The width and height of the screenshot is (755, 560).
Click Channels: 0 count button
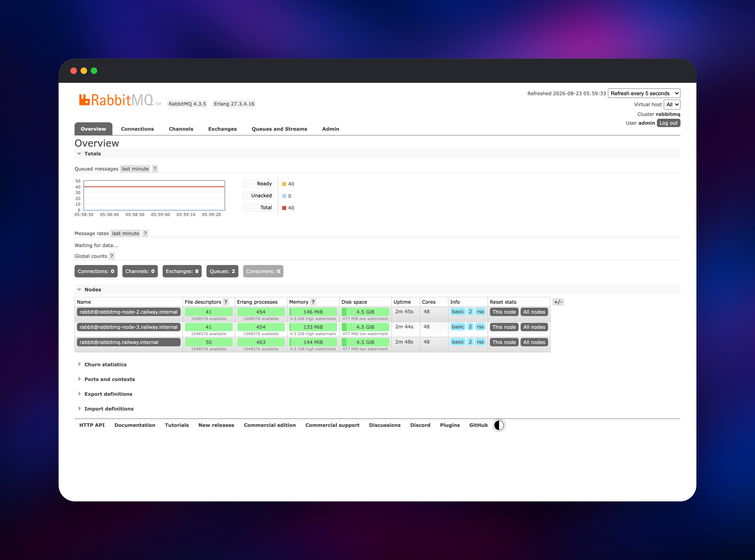pyautogui.click(x=140, y=271)
